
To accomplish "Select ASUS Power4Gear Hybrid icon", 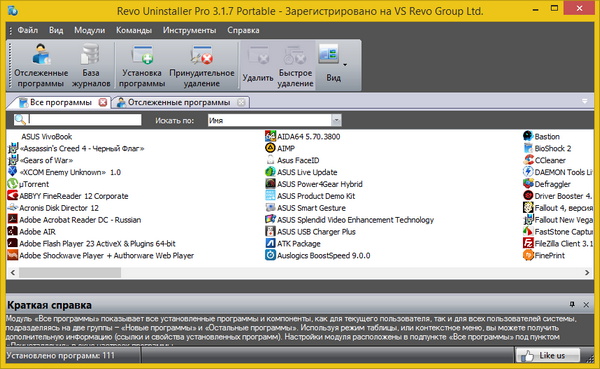I will point(271,184).
